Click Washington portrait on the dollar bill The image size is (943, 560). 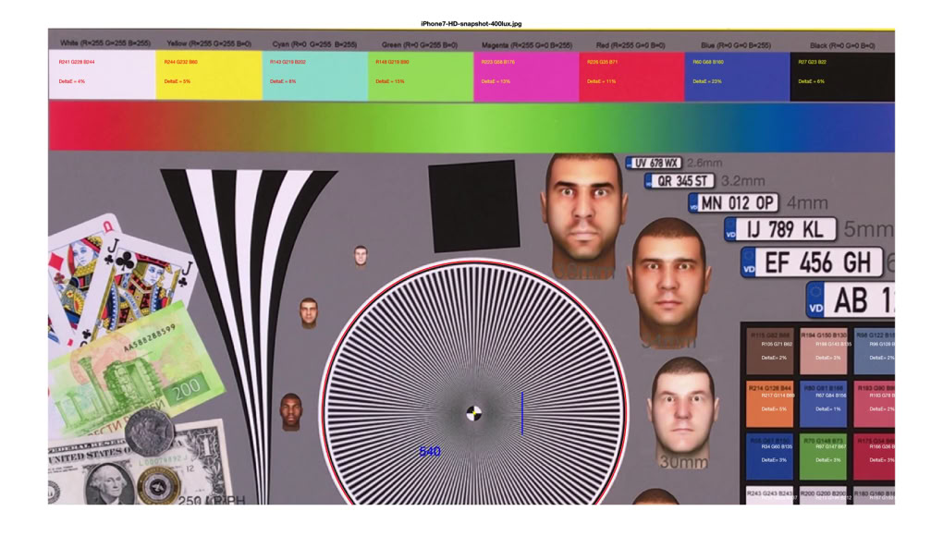click(x=111, y=483)
